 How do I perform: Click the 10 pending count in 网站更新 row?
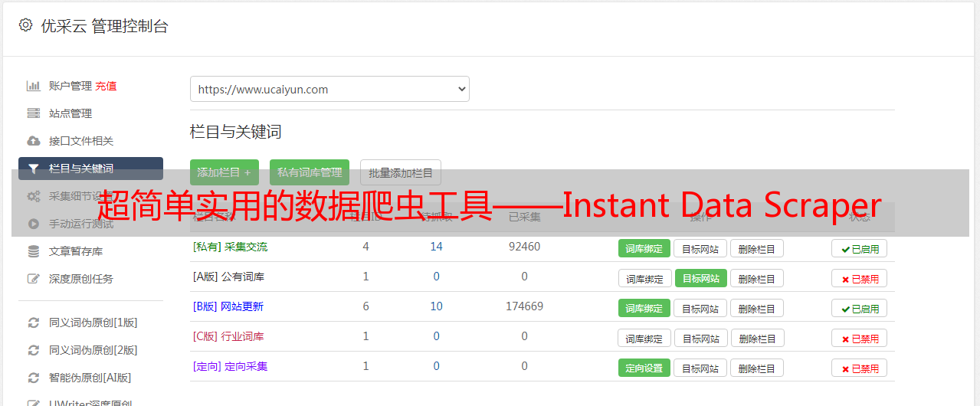pos(437,306)
